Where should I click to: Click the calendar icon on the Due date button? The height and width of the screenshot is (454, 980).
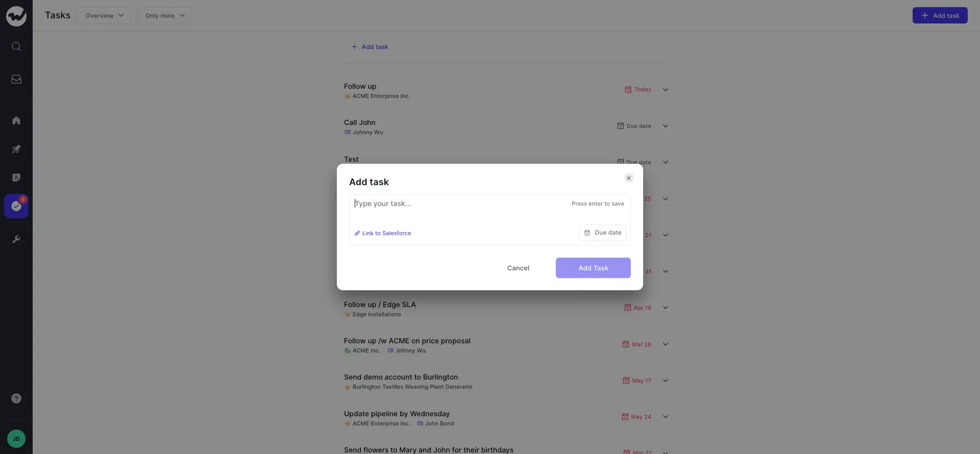coord(587,233)
